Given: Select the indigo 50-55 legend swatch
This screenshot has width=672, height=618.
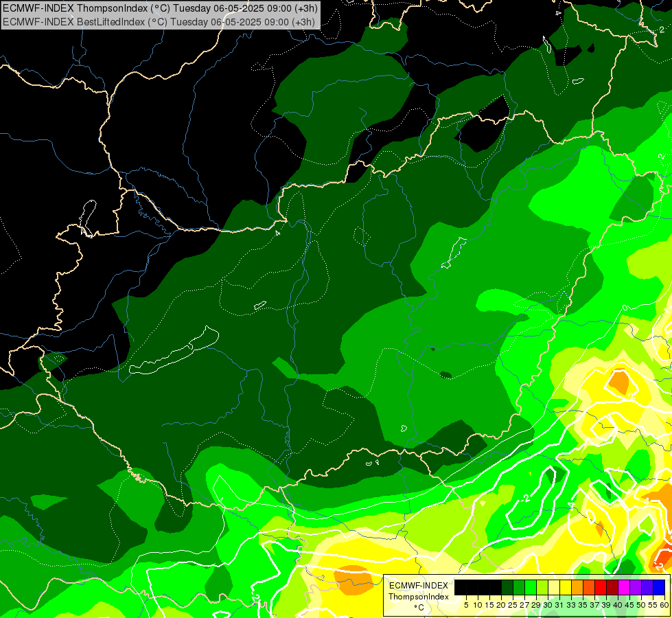Looking at the screenshot, I should pos(647,587).
